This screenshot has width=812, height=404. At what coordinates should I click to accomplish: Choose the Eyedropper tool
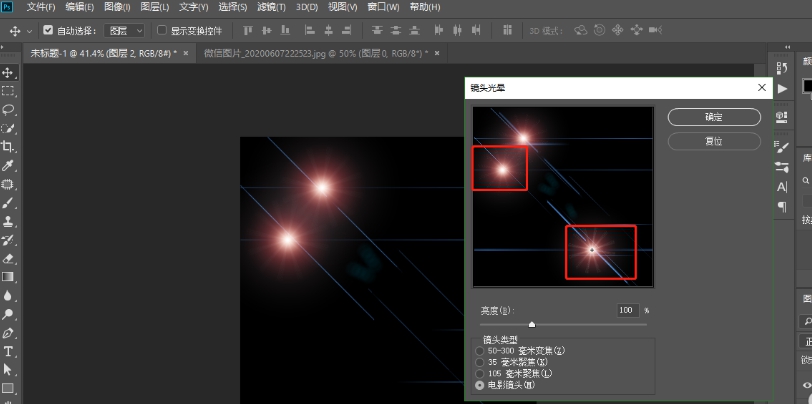(8, 165)
